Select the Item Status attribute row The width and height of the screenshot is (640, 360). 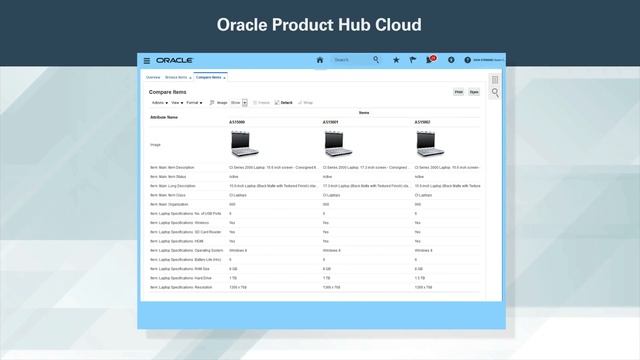pyautogui.click(x=168, y=177)
